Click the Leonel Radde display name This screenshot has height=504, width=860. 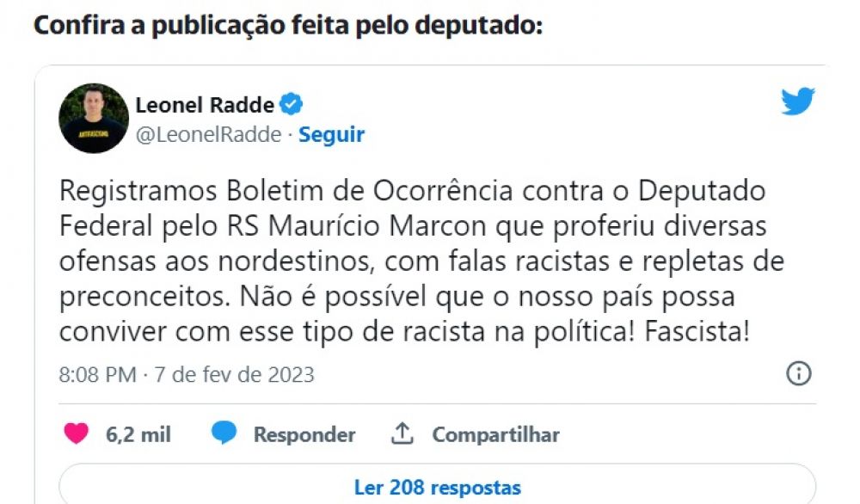205,106
